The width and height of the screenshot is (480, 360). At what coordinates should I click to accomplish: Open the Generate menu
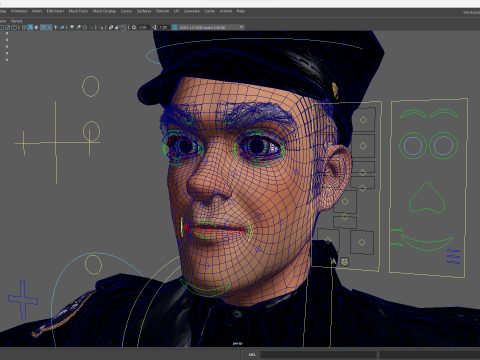192,11
